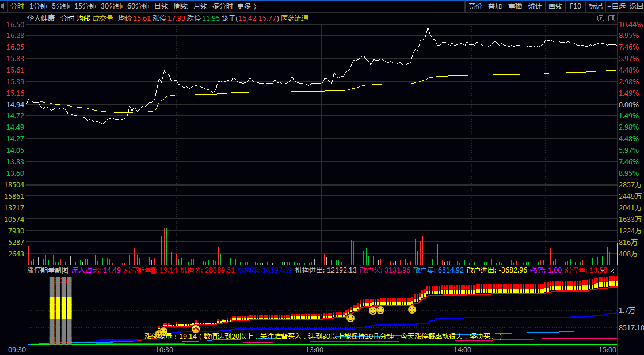Activate the 画线 drawing tool

pyautogui.click(x=555, y=6)
